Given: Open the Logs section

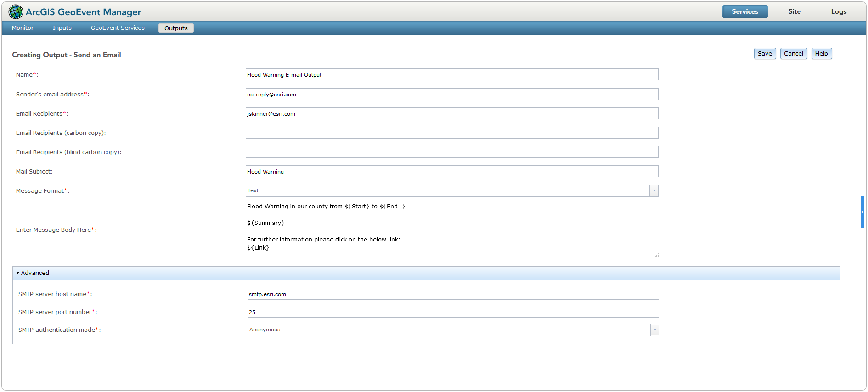Looking at the screenshot, I should [x=839, y=11].
